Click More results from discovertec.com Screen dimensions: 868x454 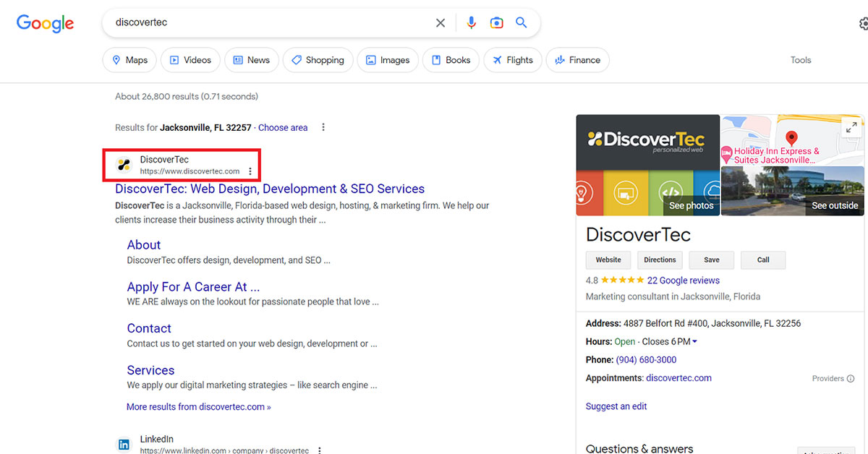pos(199,407)
